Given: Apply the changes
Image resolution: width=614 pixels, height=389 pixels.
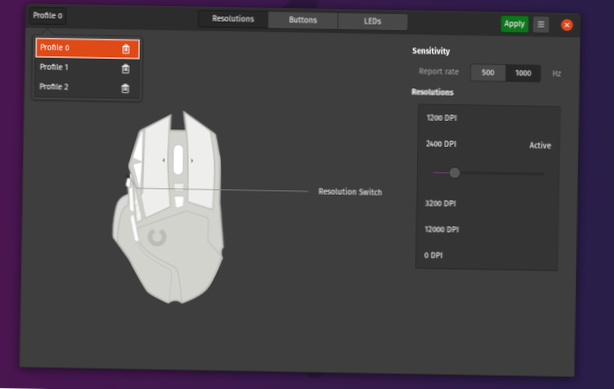Looking at the screenshot, I should point(514,24).
